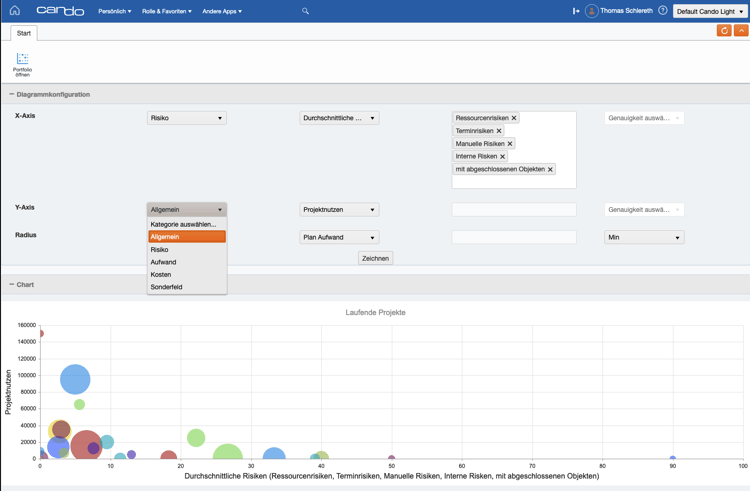
Task: Open the help question mark icon
Action: [662, 11]
